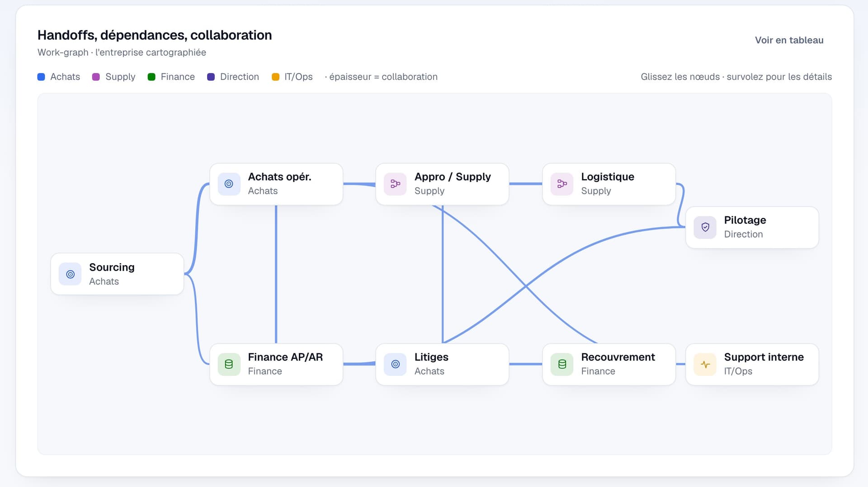The image size is (868, 487).
Task: Click the Litiges node target icon
Action: coord(395,364)
